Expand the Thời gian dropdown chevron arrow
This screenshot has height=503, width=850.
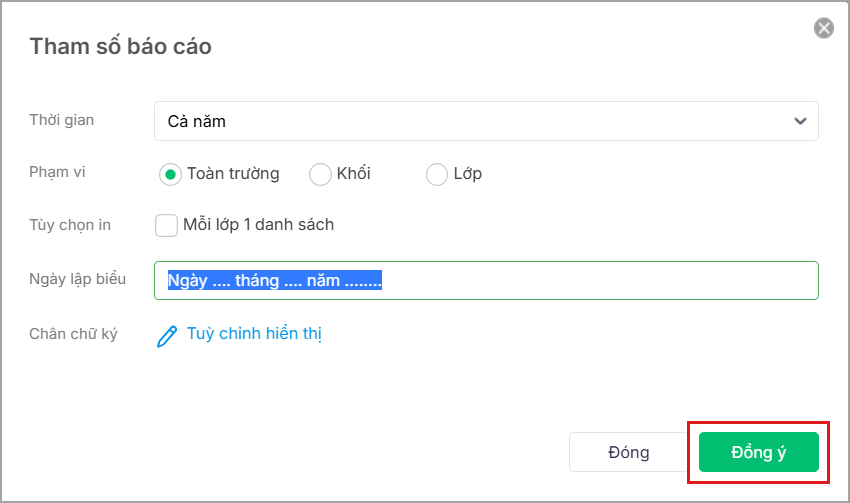click(x=800, y=121)
